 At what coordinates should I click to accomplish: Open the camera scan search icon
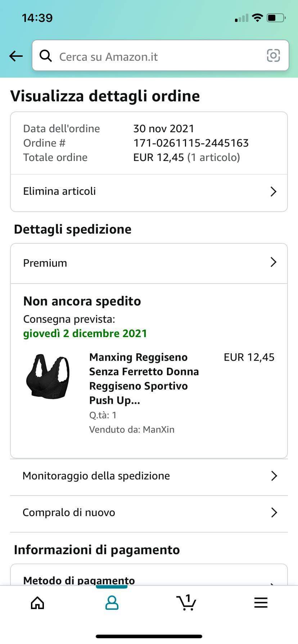point(273,55)
